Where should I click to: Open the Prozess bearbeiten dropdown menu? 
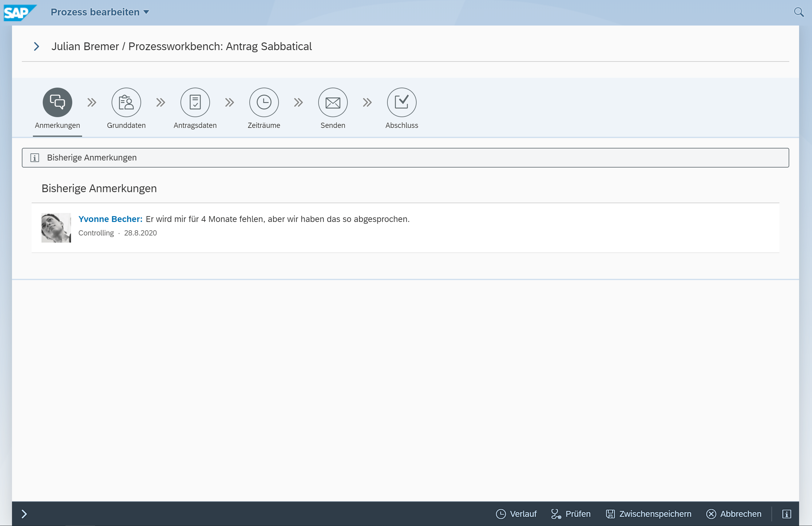pyautogui.click(x=100, y=12)
